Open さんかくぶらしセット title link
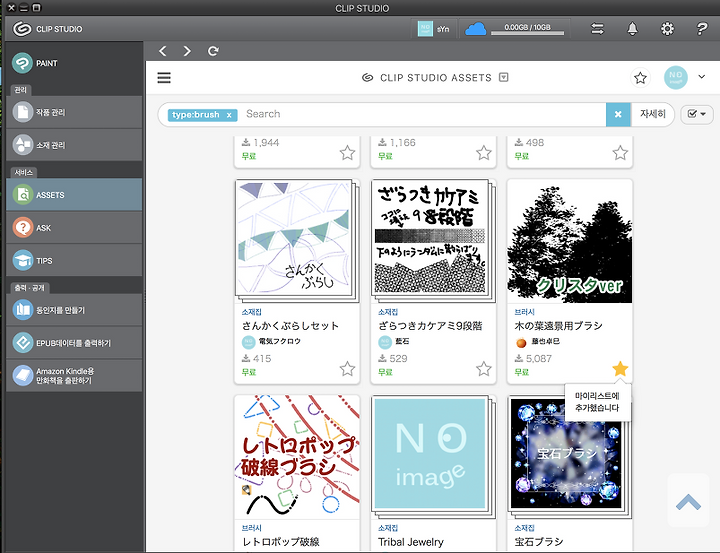 pos(290,326)
